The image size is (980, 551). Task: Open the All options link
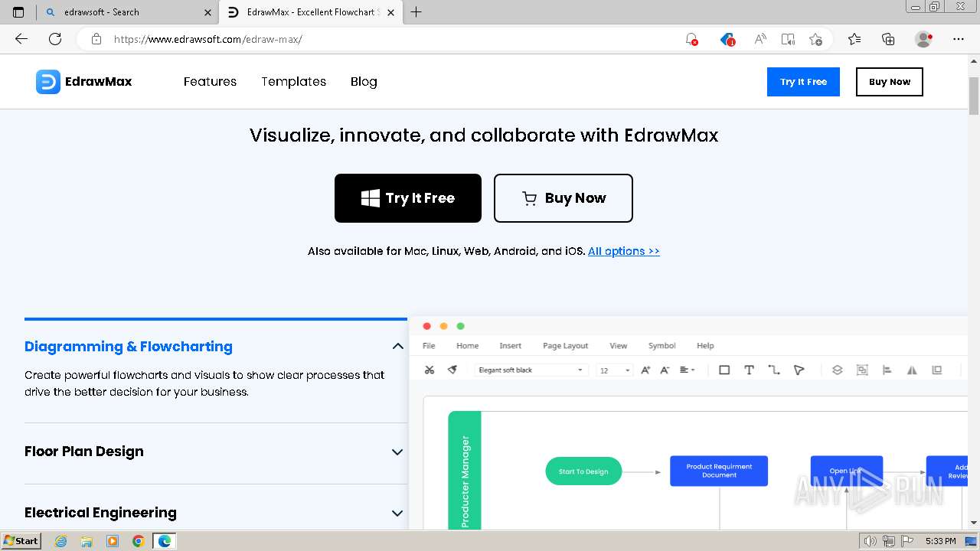point(624,251)
